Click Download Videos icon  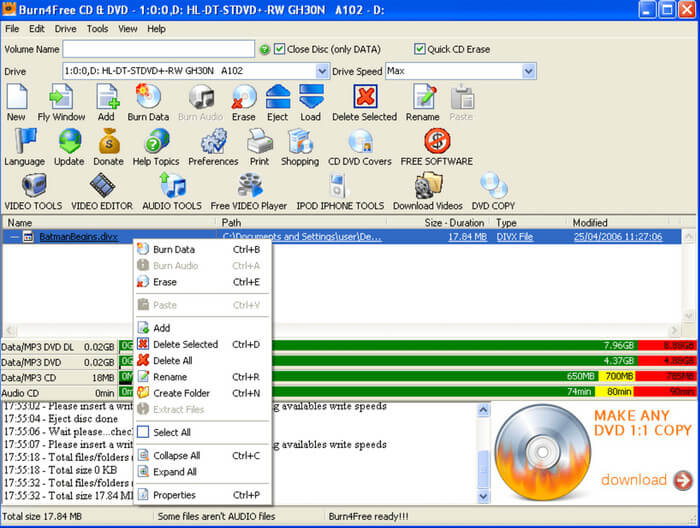click(428, 186)
